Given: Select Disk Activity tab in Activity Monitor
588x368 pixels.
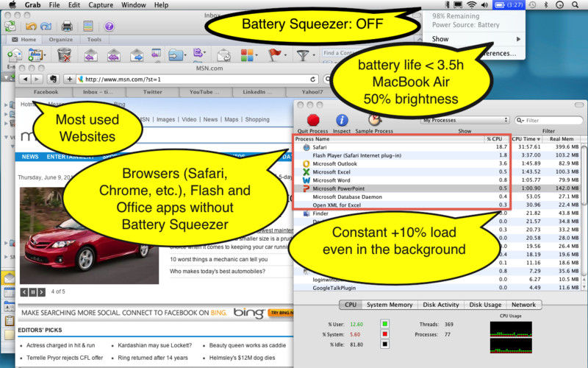Looking at the screenshot, I should point(441,305).
